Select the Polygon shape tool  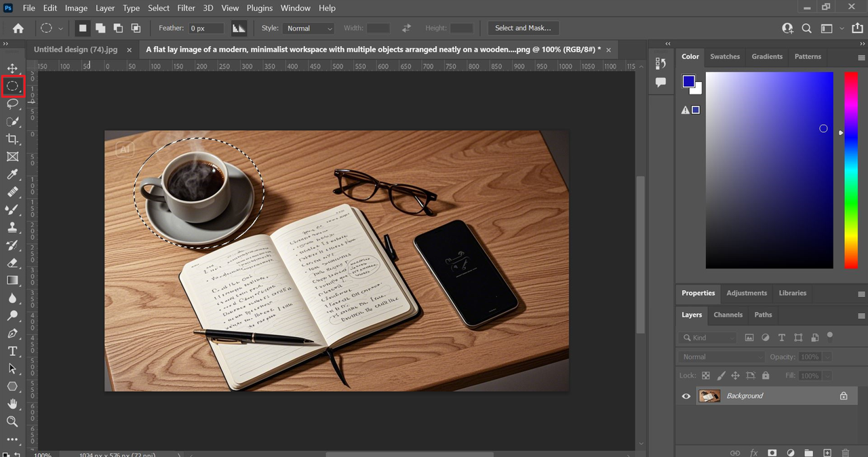pos(12,386)
